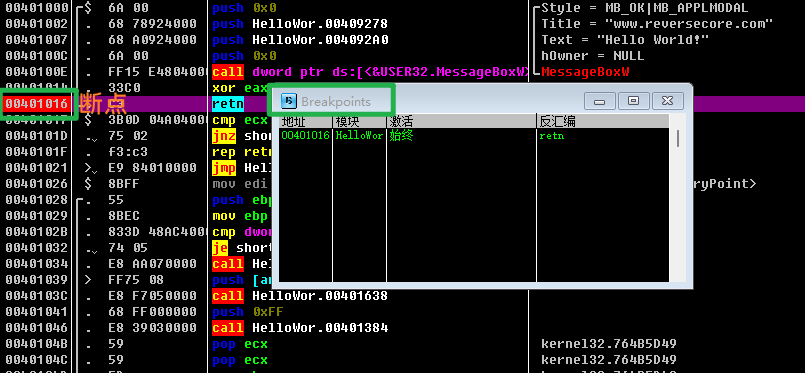The width and height of the screenshot is (805, 373).
Task: Click hex bytes E8 39030000
Action: coord(152,327)
